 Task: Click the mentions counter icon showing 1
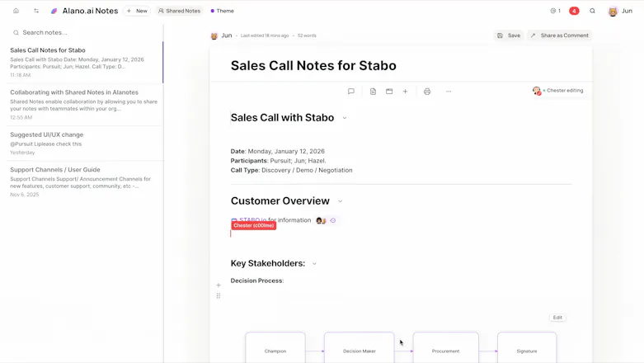(555, 11)
